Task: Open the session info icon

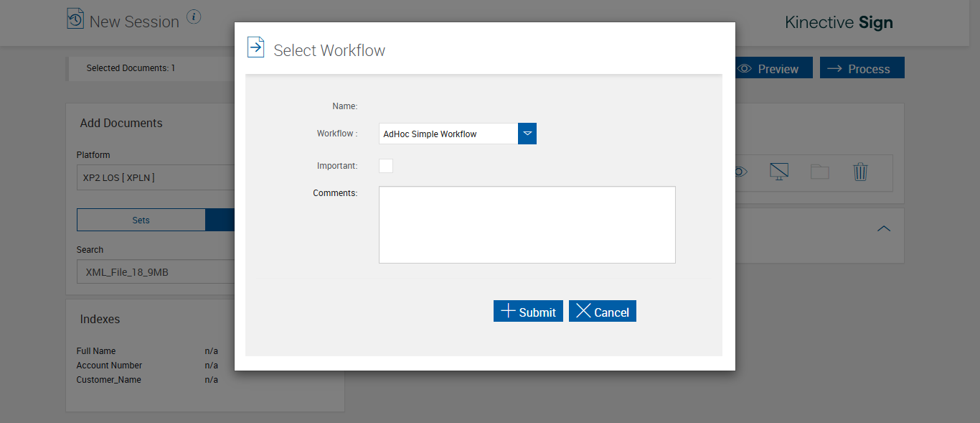Action: tap(194, 17)
